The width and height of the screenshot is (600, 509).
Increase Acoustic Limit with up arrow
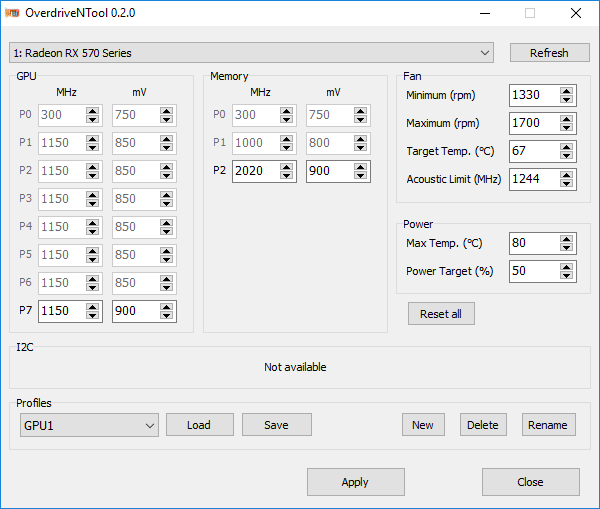click(566, 175)
